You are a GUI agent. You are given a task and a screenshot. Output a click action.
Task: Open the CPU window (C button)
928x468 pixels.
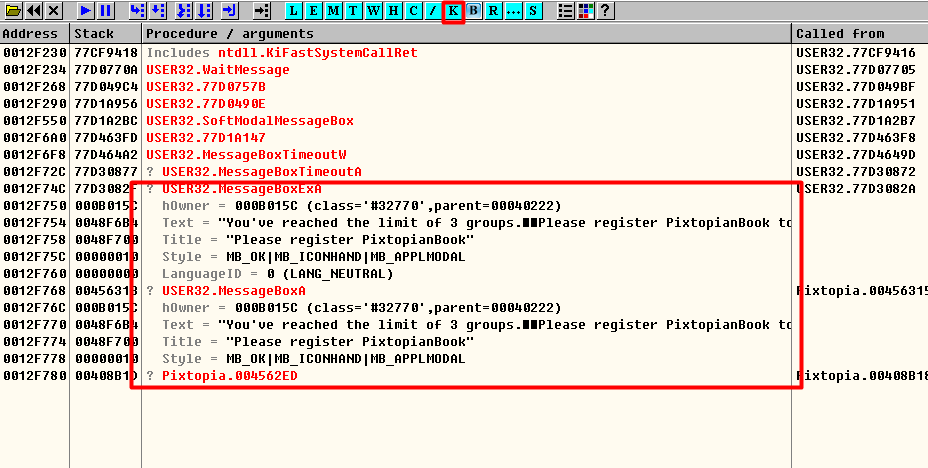click(x=413, y=11)
